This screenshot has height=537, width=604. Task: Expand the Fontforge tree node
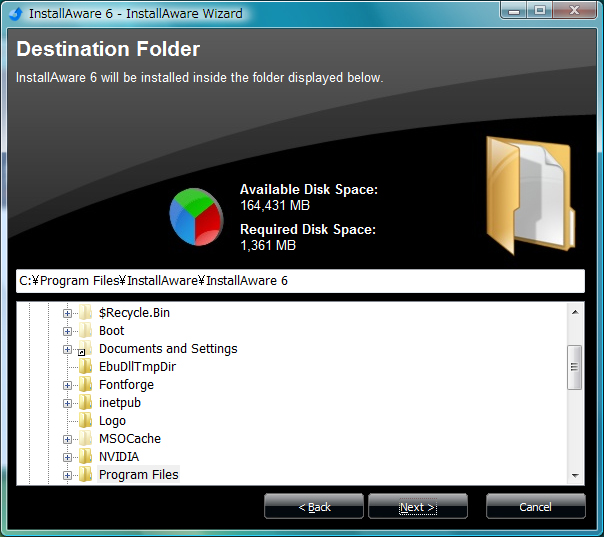pyautogui.click(x=67, y=385)
